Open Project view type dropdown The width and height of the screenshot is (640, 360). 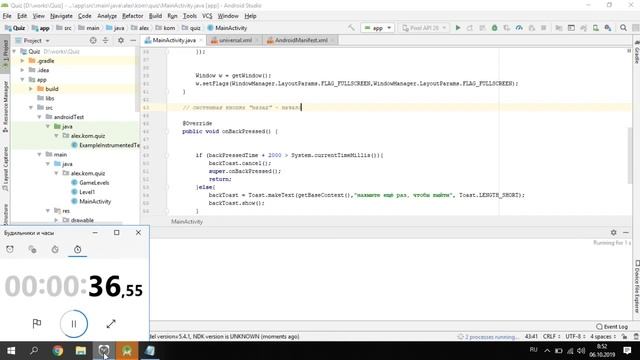[33, 40]
